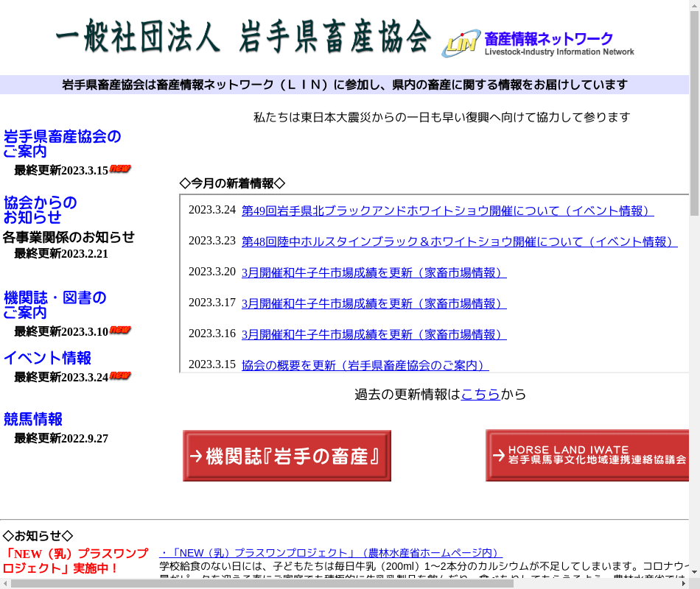Open 第49回岩手県北ブラックアンドホワイトショウ news link
Image resolution: width=700 pixels, height=589 pixels.
click(x=448, y=211)
